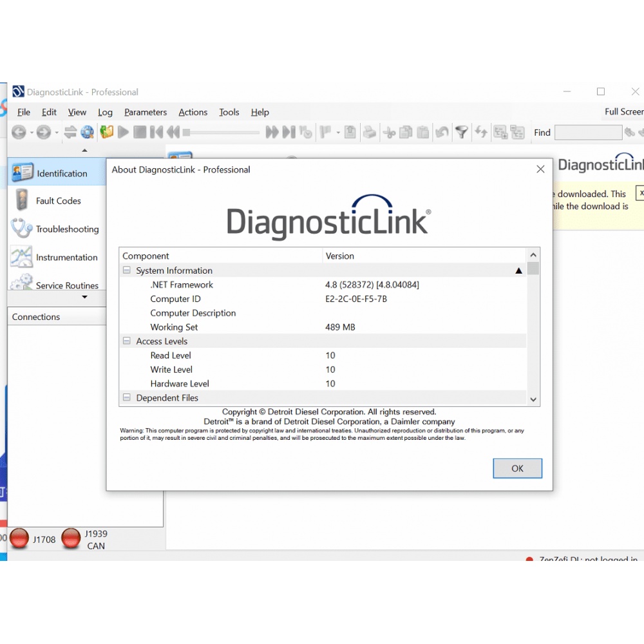644x644 pixels.
Task: Select the .NET Framework row
Action: point(323,285)
